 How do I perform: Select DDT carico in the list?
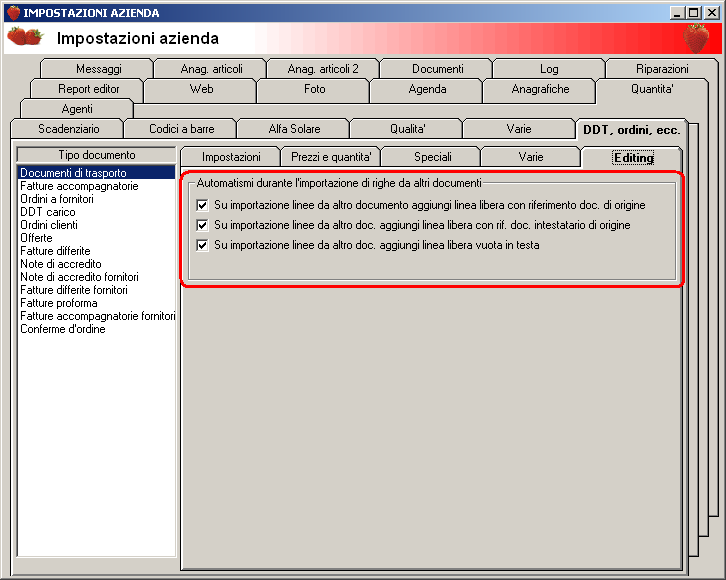click(96, 212)
